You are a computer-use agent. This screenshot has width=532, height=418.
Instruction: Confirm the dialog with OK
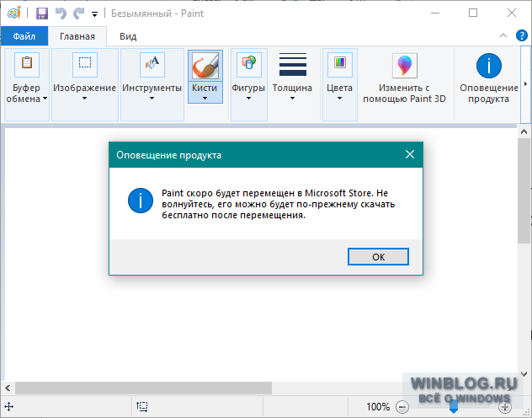coord(378,257)
